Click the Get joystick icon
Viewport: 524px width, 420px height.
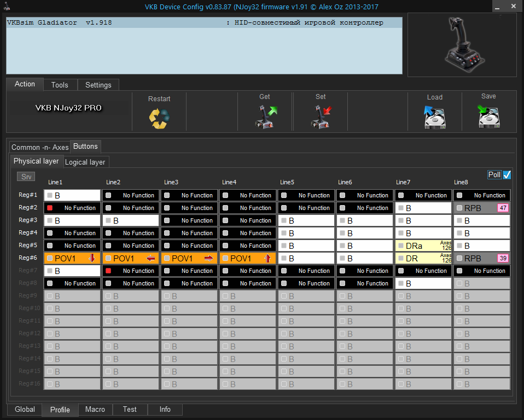266,117
